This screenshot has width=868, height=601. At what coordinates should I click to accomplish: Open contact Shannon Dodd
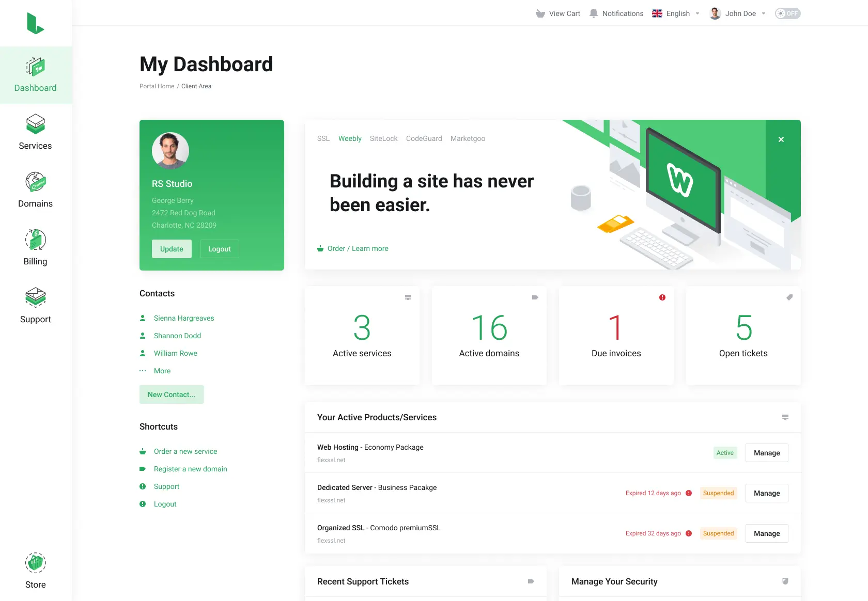pyautogui.click(x=177, y=336)
